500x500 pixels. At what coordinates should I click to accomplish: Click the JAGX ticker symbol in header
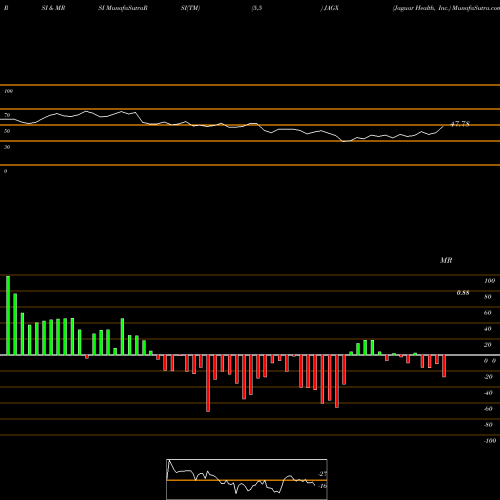point(331,8)
